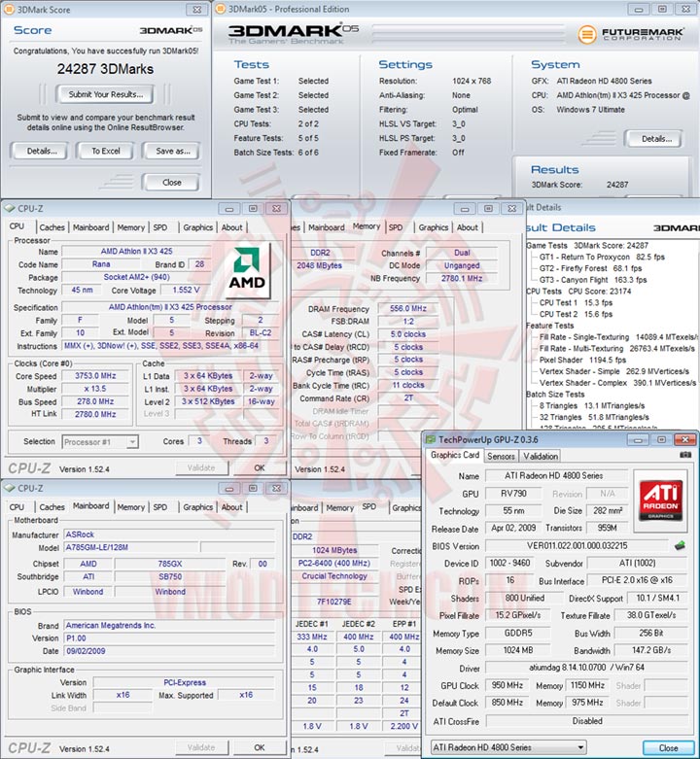This screenshot has width=700, height=759.
Task: Click OK in bottom CPU-Z window
Action: point(260,747)
